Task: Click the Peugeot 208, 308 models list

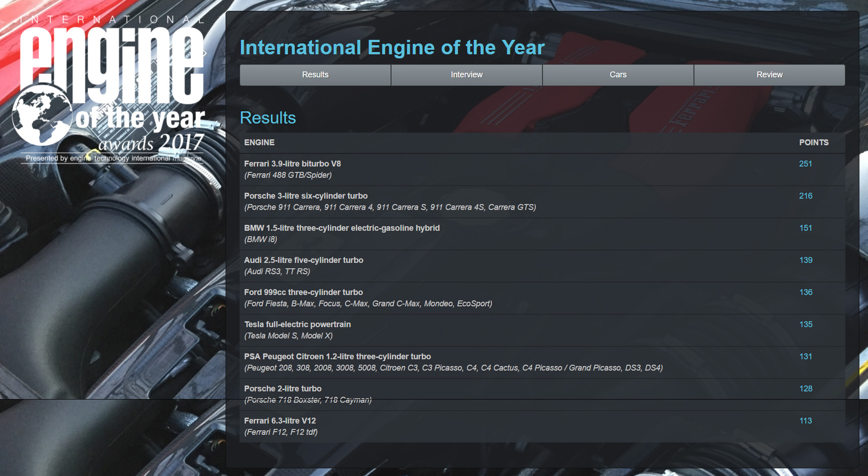Action: click(453, 368)
